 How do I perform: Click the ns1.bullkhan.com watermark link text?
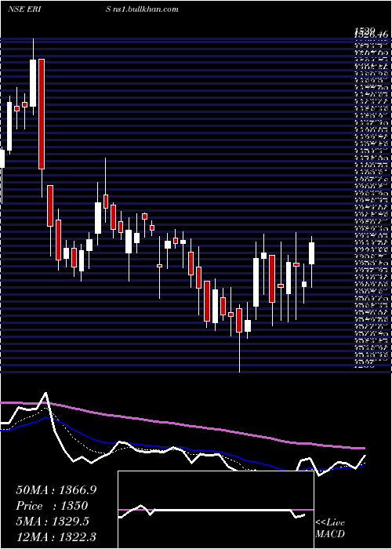[147, 9]
